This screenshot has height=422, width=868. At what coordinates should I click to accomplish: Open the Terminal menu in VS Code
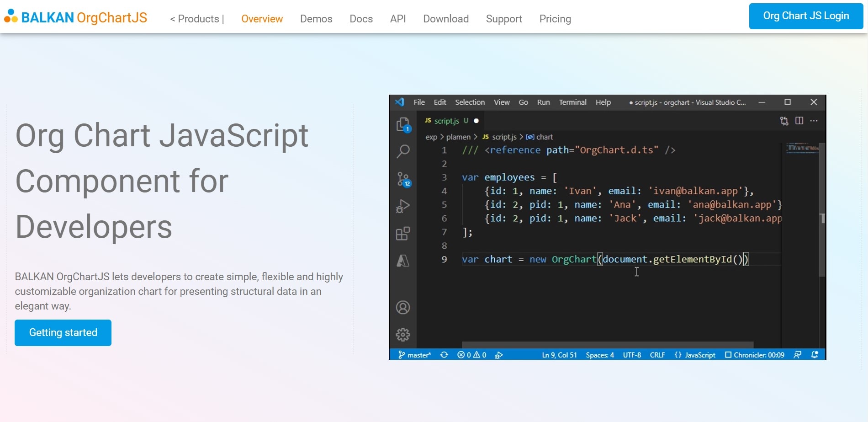point(573,102)
